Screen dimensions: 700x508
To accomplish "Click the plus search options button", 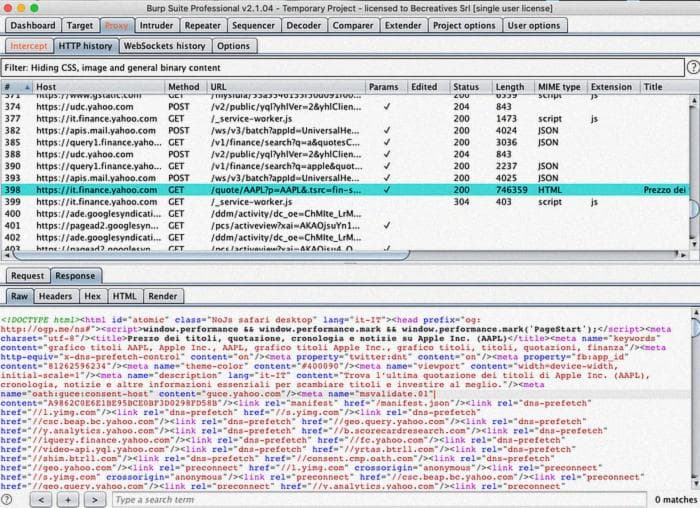I will click(68, 500).
